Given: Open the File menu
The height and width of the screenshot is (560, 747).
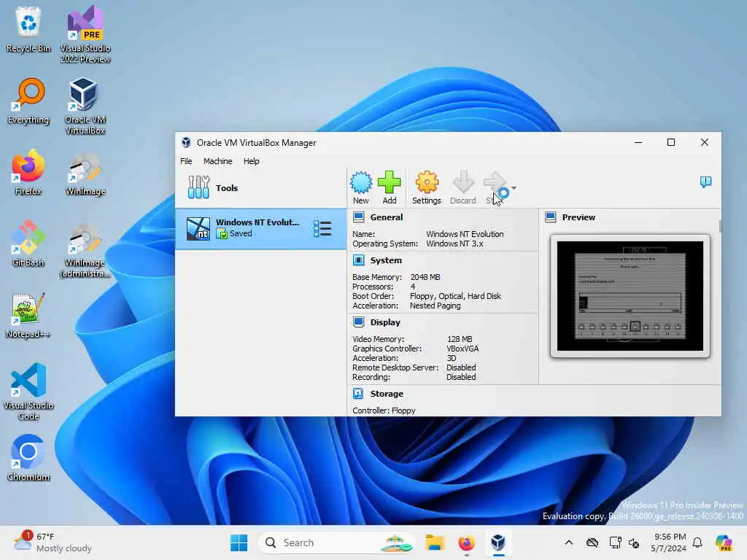Looking at the screenshot, I should (x=186, y=161).
